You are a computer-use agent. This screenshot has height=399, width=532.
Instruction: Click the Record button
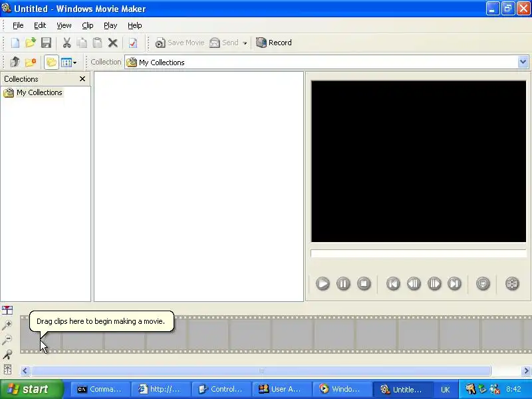(274, 43)
